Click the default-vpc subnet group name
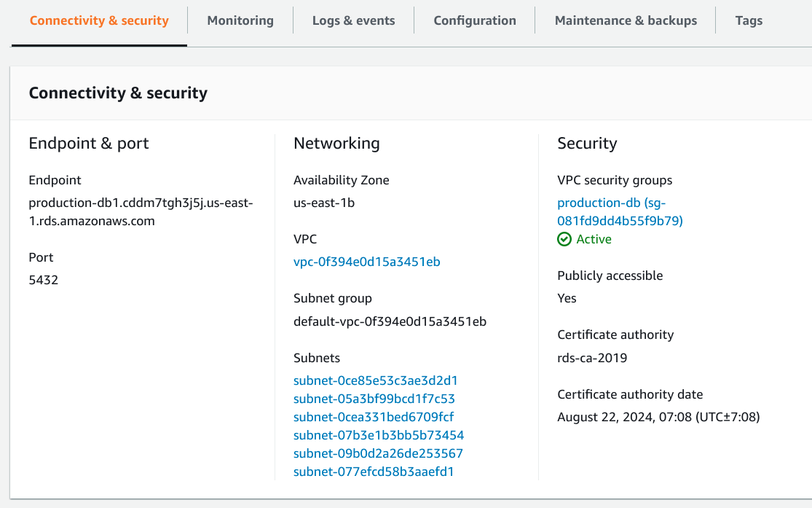The height and width of the screenshot is (508, 812). (x=390, y=321)
